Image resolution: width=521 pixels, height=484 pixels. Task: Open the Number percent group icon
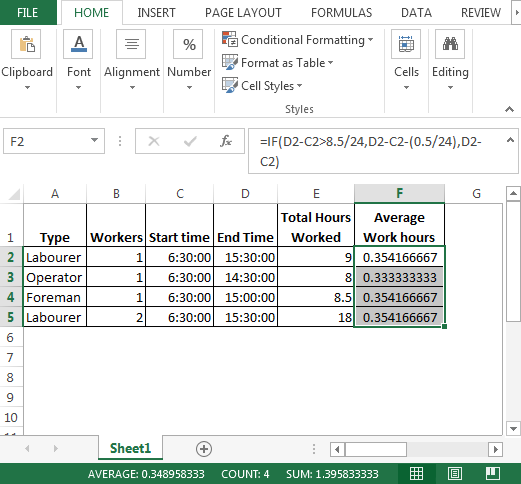[x=188, y=44]
